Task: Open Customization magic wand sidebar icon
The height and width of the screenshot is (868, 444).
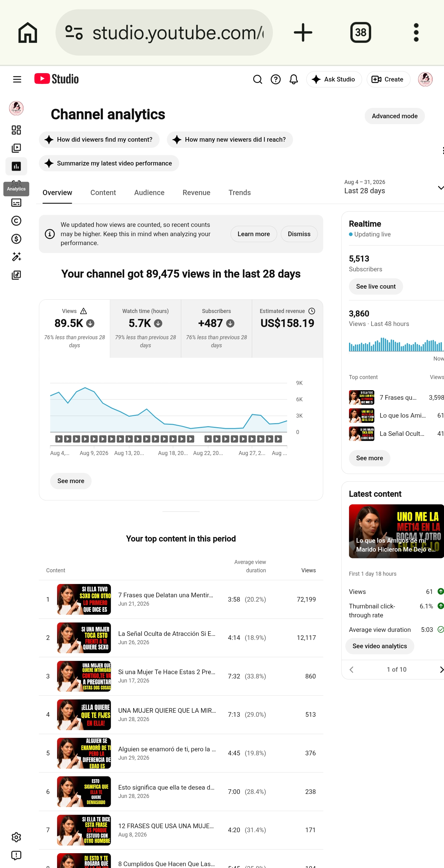Action: 16,257
